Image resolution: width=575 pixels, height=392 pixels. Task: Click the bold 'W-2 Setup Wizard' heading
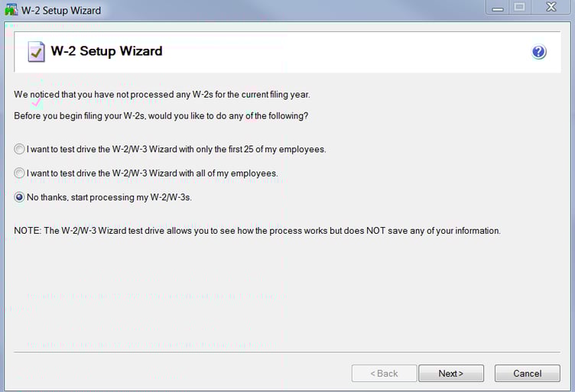click(x=106, y=52)
